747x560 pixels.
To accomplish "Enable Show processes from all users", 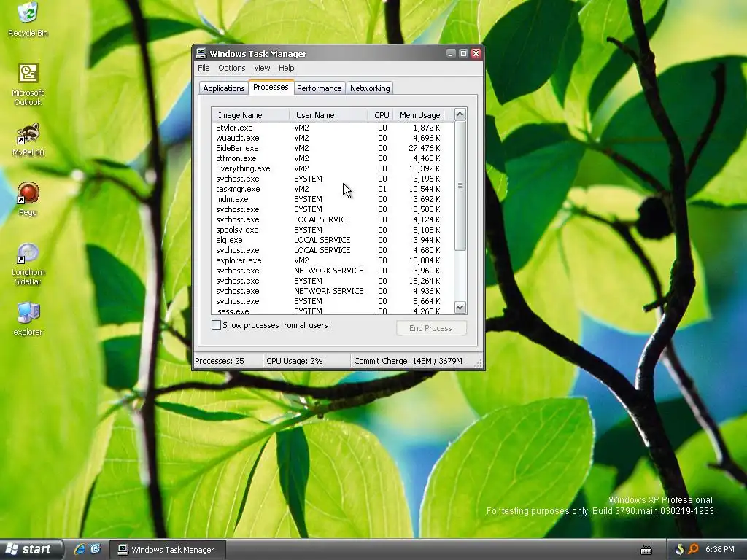I will click(216, 325).
